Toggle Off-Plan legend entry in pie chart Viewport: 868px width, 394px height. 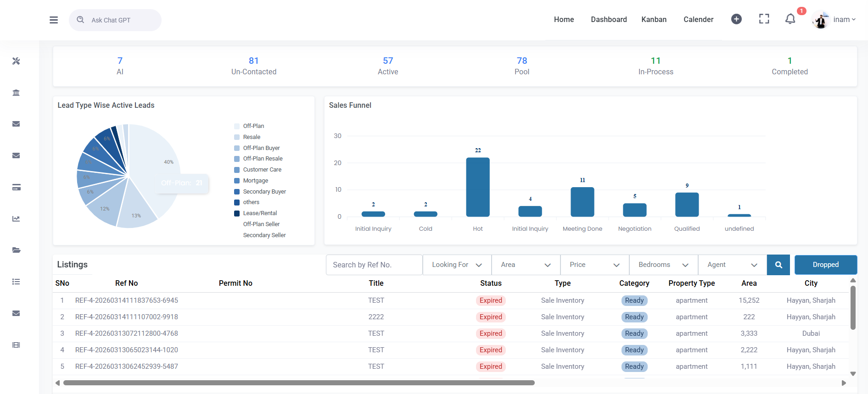click(x=249, y=126)
